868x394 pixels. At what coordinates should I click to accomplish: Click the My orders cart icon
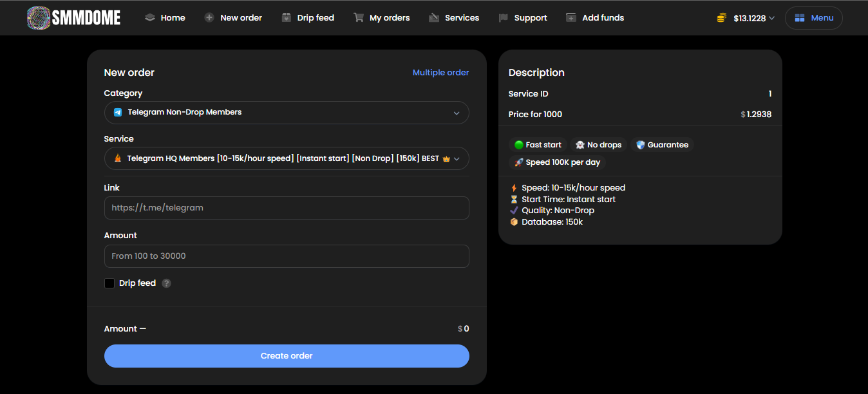click(359, 18)
